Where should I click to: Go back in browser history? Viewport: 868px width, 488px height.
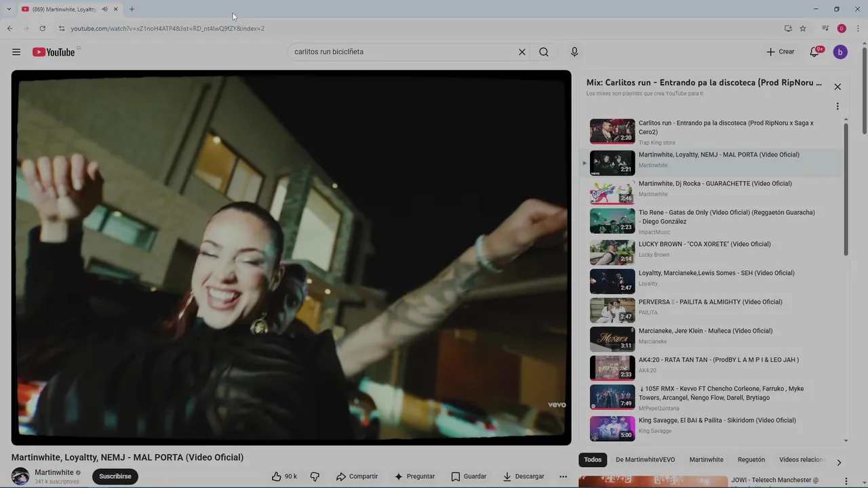(10, 28)
